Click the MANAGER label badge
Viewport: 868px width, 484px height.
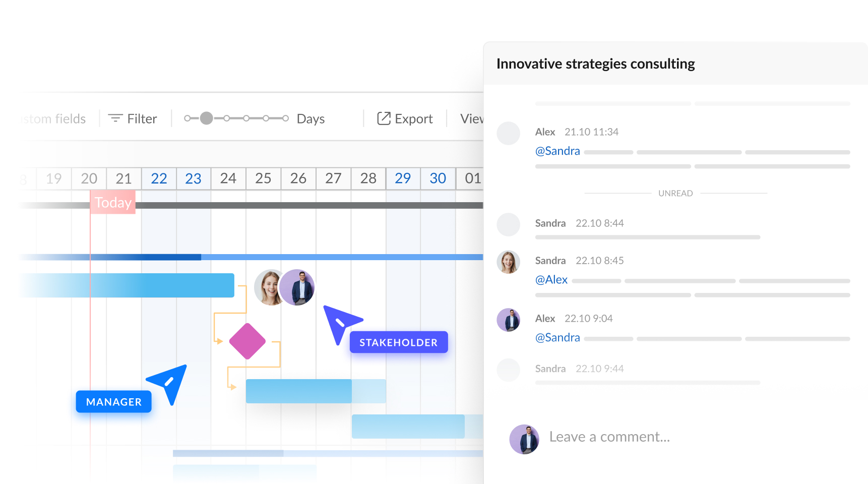click(x=114, y=402)
